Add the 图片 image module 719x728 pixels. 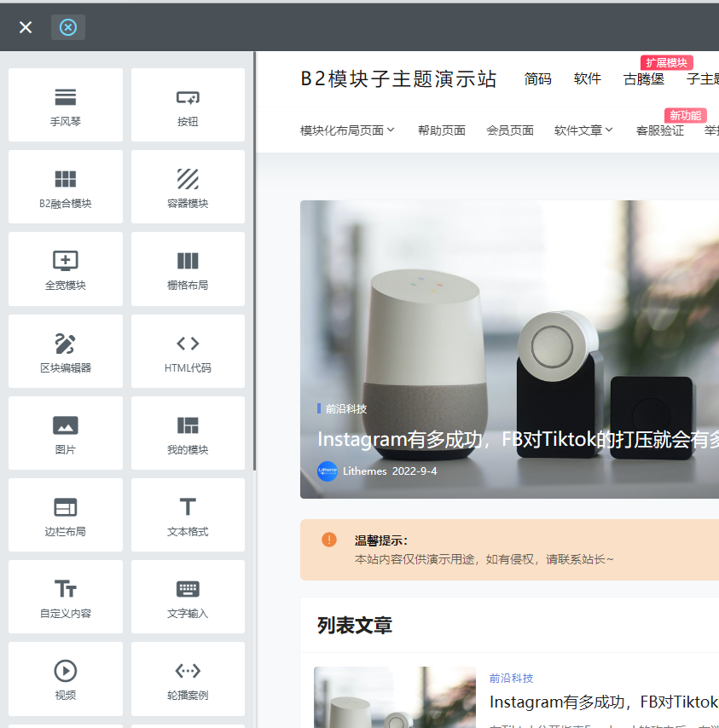click(66, 433)
